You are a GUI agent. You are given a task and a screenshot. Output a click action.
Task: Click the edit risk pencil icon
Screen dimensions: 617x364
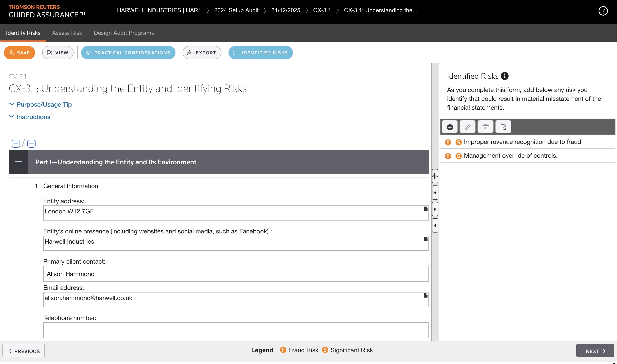[467, 127]
